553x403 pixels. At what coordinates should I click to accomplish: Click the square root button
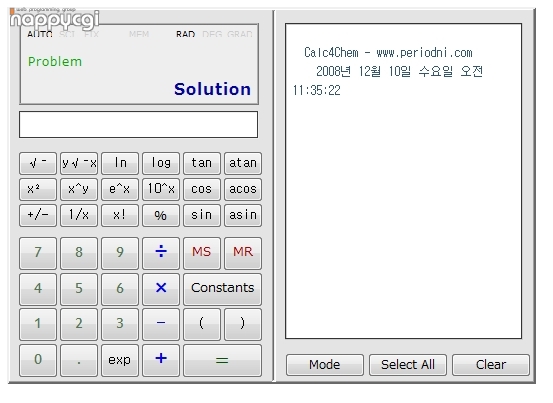[x=38, y=163]
